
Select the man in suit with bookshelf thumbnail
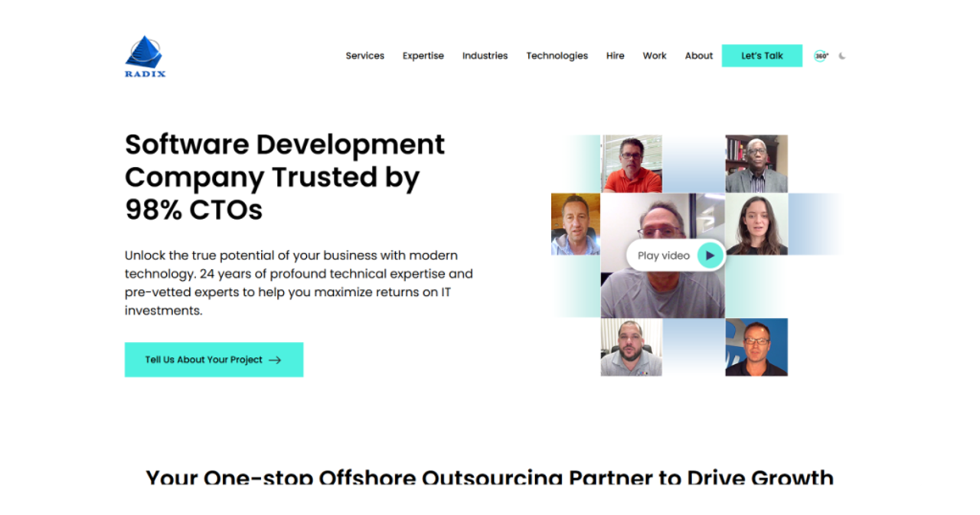(756, 164)
